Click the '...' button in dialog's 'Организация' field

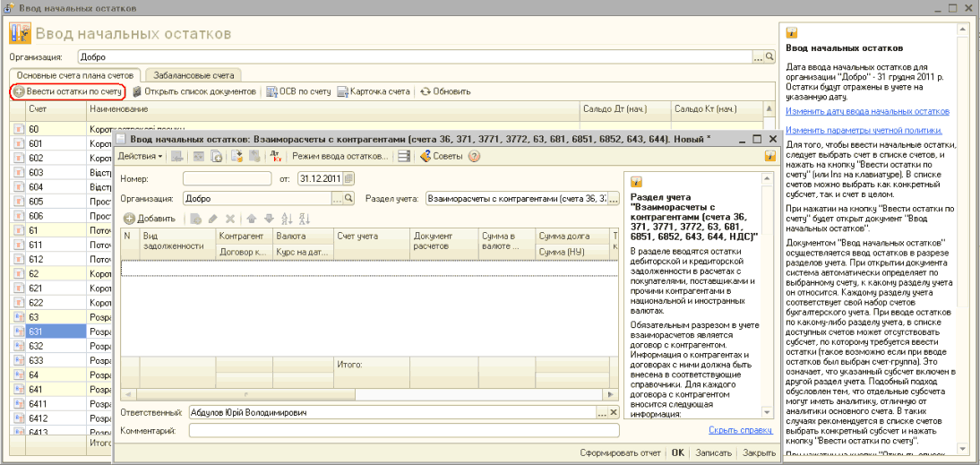coord(338,199)
